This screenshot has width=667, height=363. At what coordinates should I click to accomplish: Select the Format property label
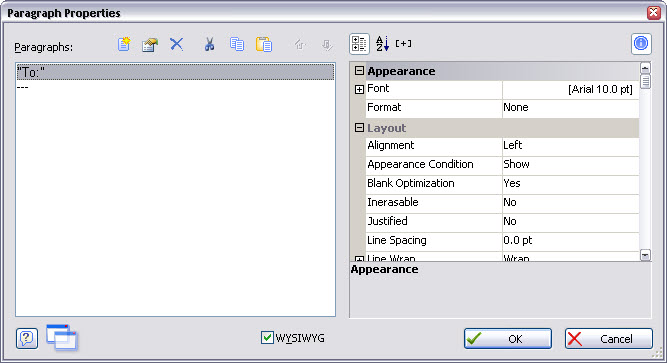pos(384,107)
